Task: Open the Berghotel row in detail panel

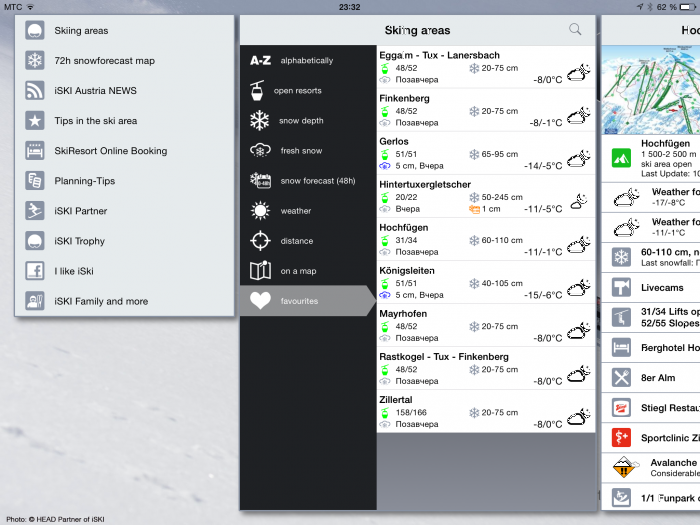Action: click(651, 348)
